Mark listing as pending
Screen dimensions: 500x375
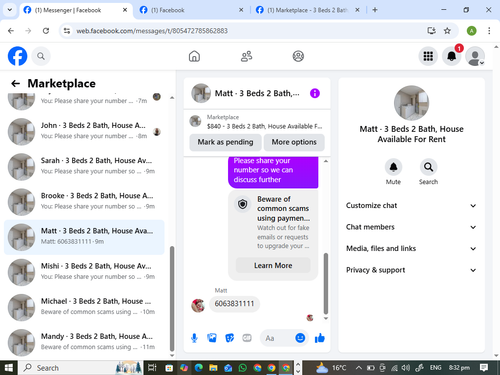(x=225, y=142)
